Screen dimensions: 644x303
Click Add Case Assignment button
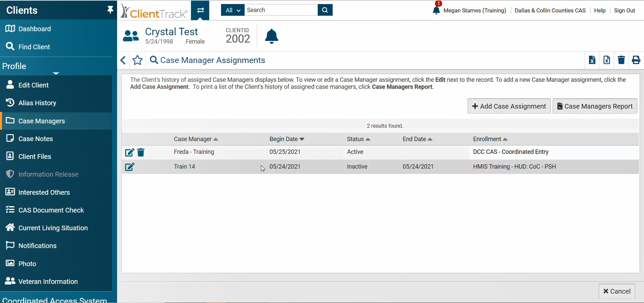509,106
